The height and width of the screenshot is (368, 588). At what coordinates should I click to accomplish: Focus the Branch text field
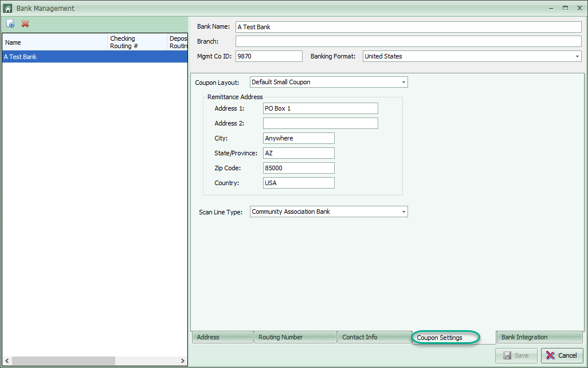(409, 41)
